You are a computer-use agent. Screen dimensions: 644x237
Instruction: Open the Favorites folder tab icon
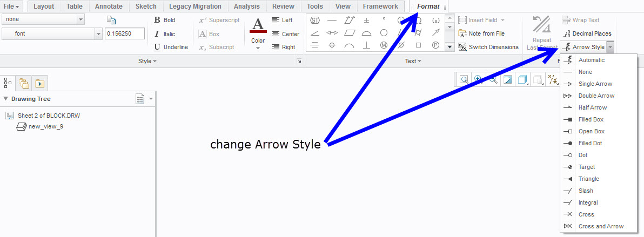(x=40, y=83)
